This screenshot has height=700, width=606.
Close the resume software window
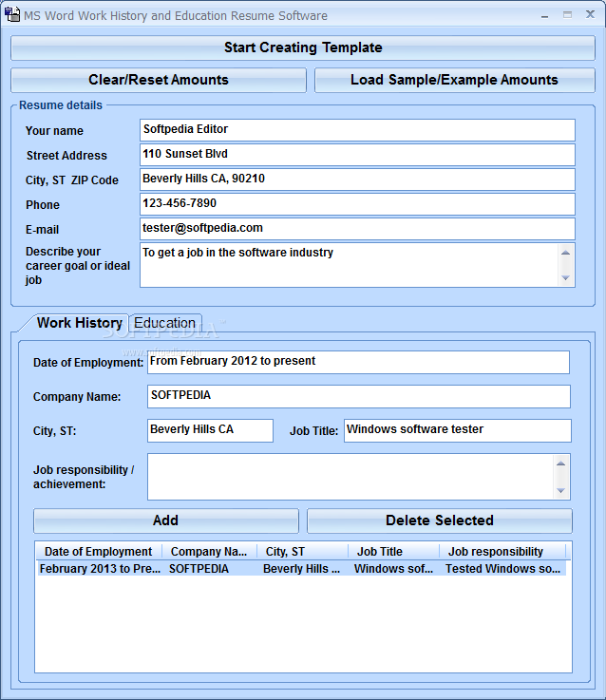tap(590, 15)
